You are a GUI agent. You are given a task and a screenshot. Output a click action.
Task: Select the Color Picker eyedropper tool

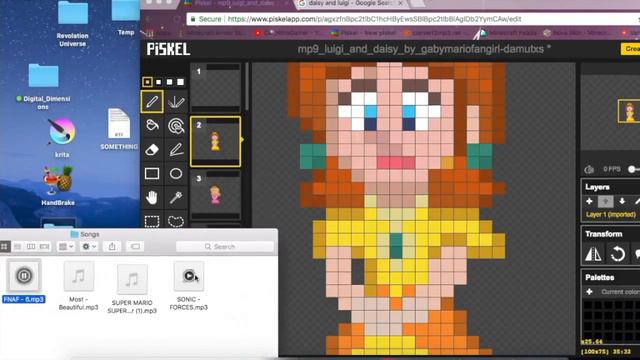[x=176, y=198]
